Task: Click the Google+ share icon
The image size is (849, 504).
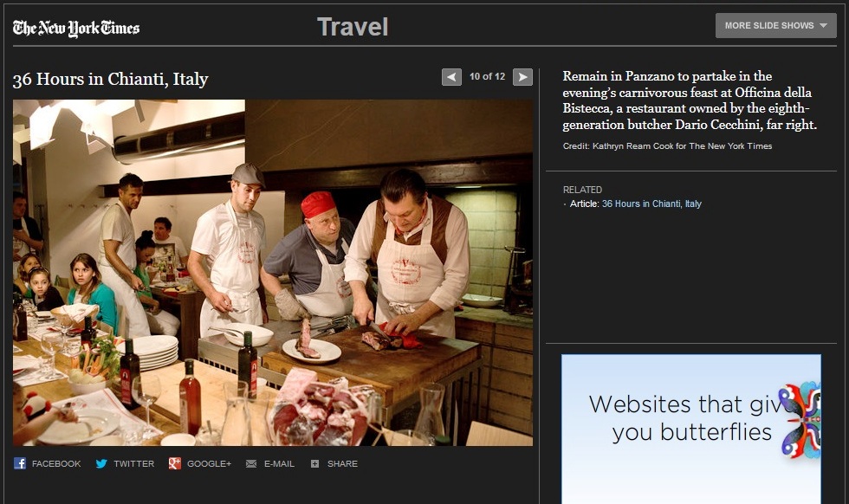Action: coord(175,463)
